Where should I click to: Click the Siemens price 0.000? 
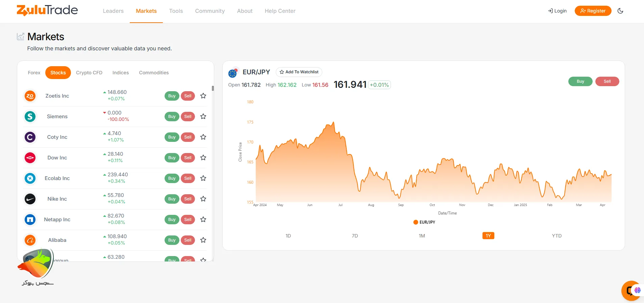(115, 113)
